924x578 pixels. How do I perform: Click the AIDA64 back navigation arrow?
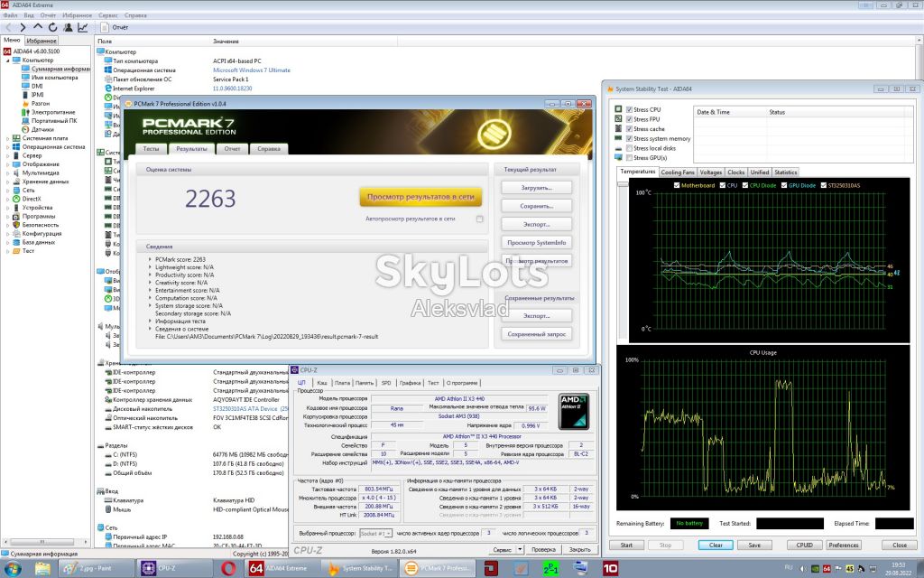(x=8, y=27)
